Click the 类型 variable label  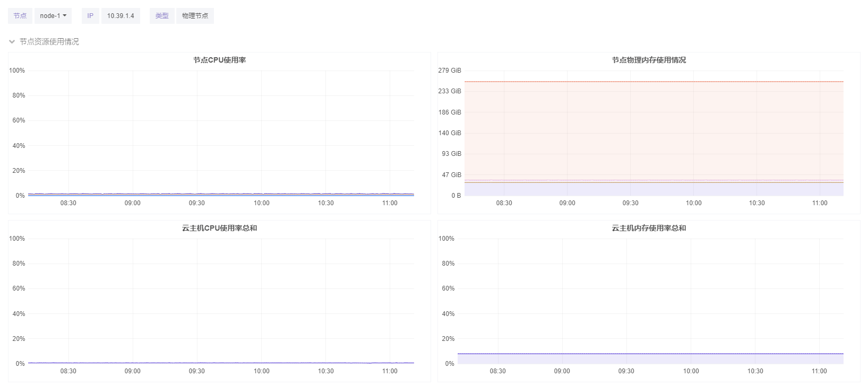pyautogui.click(x=162, y=16)
